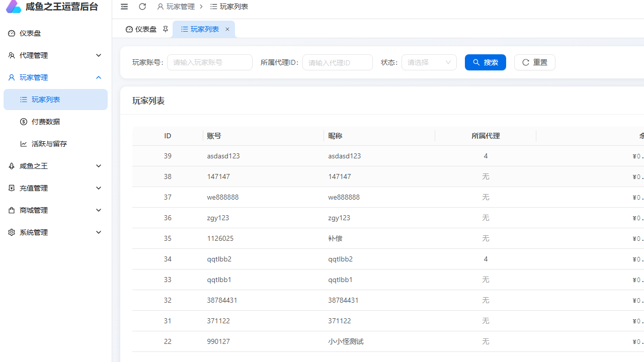Open 仪表盘 in the sidebar
The image size is (644, 362).
coord(55,33)
